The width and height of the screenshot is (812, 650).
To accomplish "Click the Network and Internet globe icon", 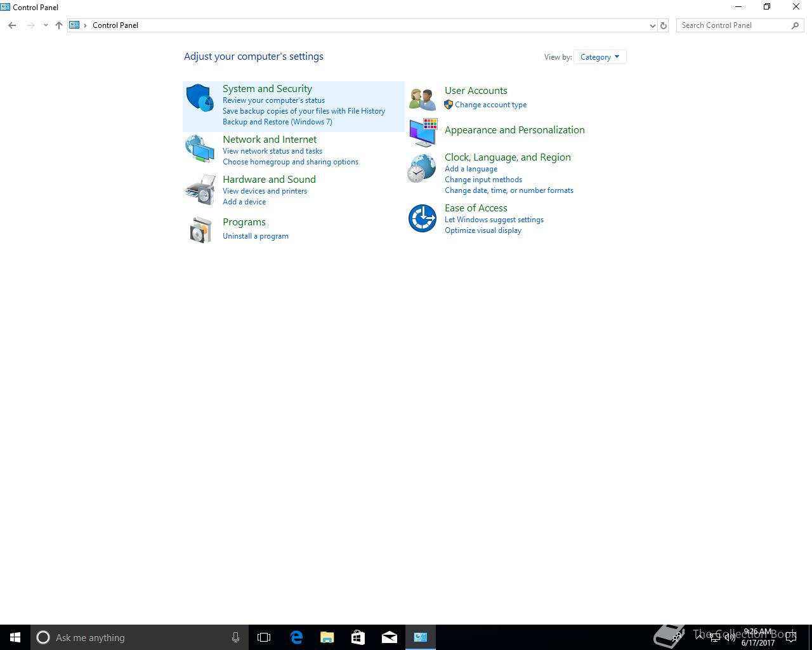I will click(200, 149).
